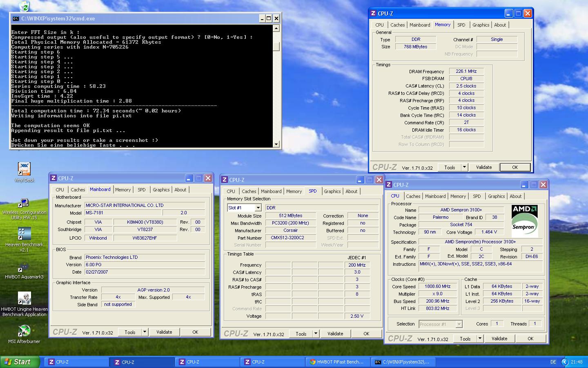The image size is (588, 368).
Task: Switch to Caches tab in Memory window
Action: tap(397, 25)
